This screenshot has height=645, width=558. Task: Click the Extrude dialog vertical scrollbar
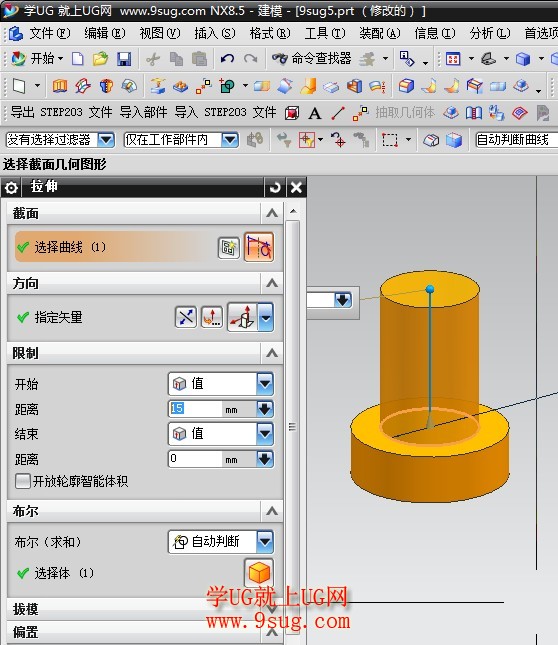293,426
